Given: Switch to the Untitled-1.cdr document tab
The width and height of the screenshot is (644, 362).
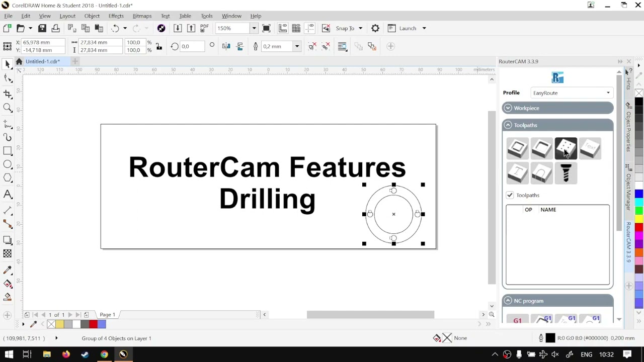Looking at the screenshot, I should 43,61.
